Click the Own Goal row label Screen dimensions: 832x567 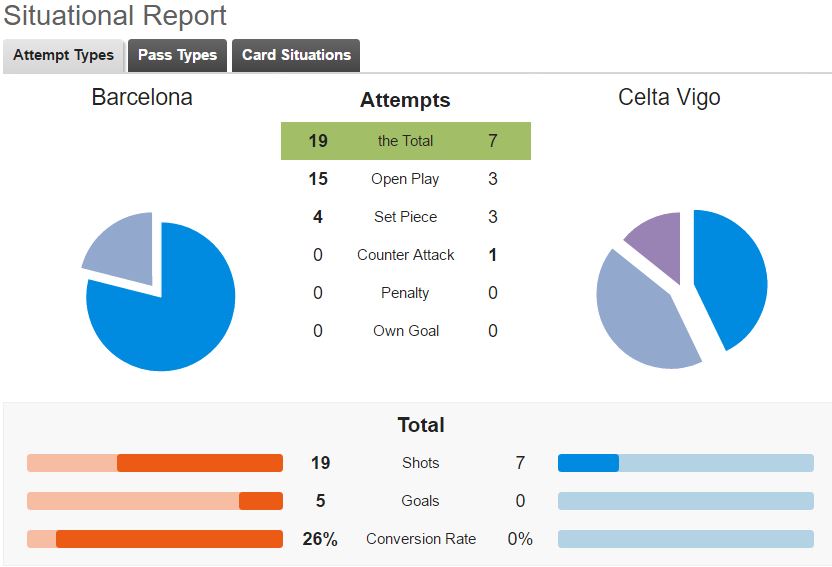click(x=406, y=331)
